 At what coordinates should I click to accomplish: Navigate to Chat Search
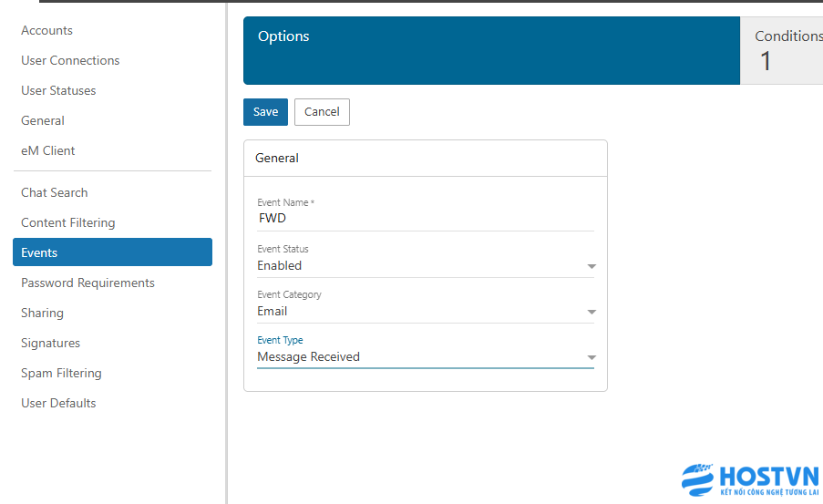tap(55, 192)
